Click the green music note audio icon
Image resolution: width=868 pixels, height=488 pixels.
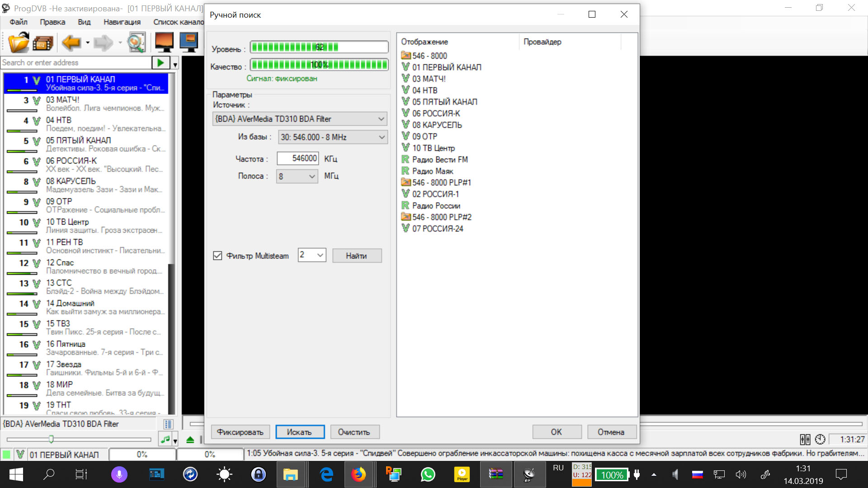coord(165,439)
